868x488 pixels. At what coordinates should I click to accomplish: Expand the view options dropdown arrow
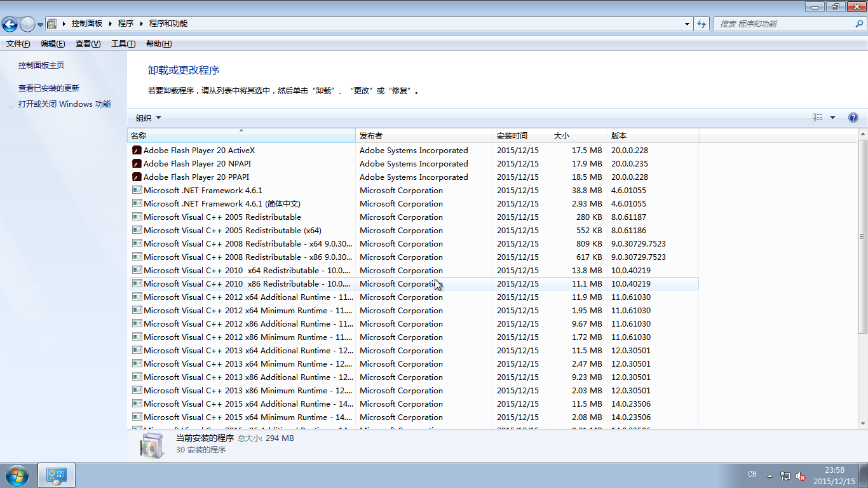pyautogui.click(x=832, y=118)
